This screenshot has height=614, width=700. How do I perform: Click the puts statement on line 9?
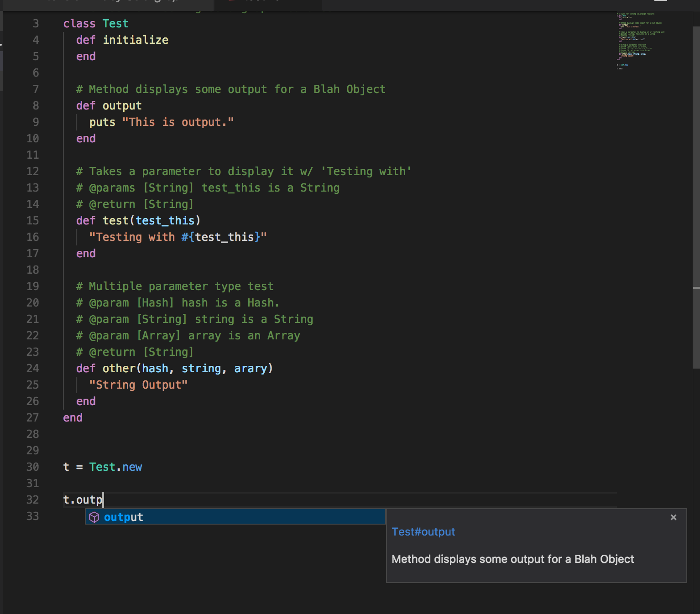(101, 122)
